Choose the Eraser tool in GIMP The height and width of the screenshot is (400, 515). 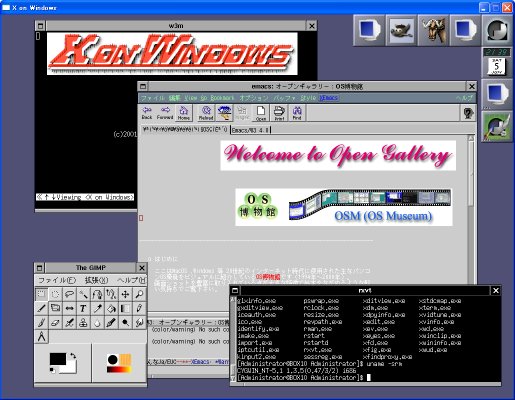(x=55, y=322)
